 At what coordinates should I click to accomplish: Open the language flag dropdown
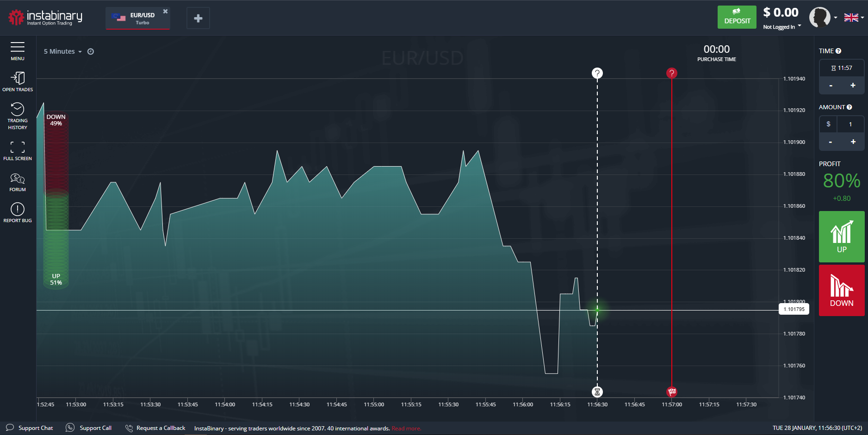click(854, 18)
